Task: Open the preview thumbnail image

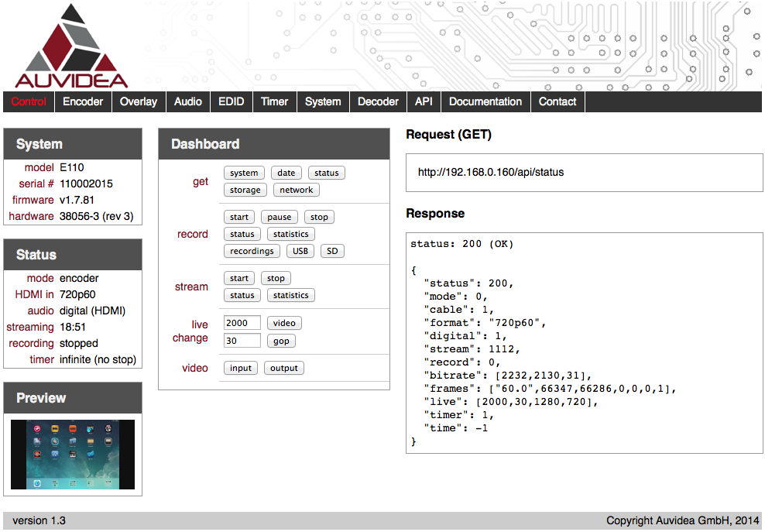Action: 73,455
